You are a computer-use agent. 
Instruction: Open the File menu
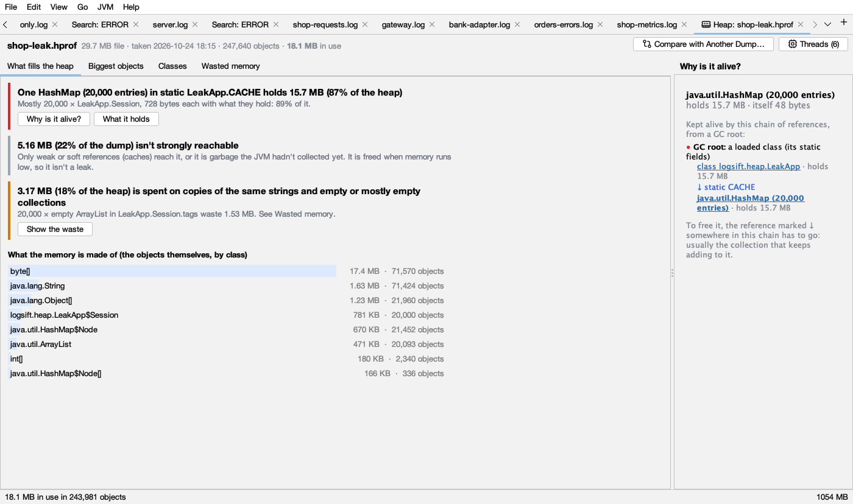11,7
